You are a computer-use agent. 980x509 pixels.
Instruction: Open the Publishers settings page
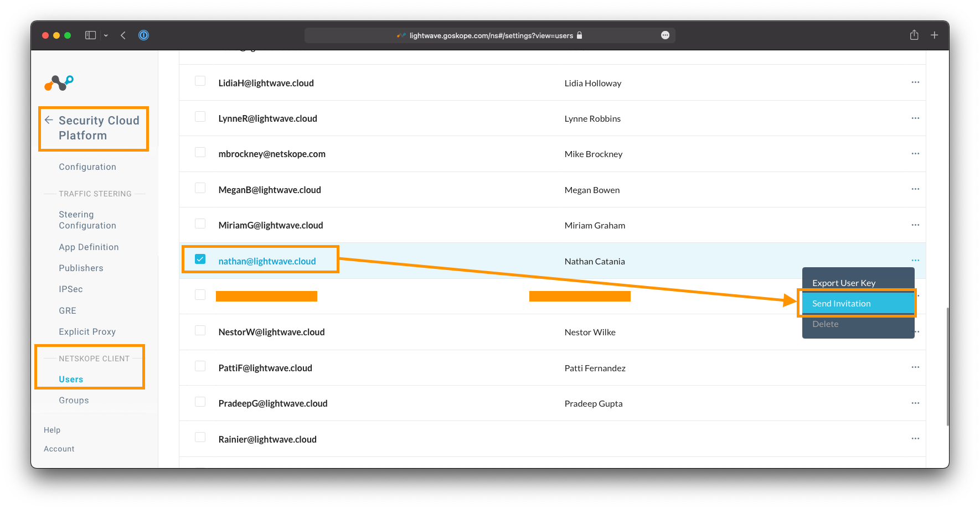tap(81, 268)
